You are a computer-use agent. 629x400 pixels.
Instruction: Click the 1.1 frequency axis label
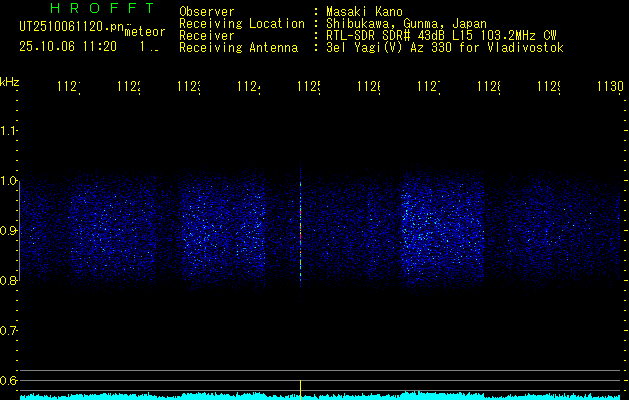point(8,131)
